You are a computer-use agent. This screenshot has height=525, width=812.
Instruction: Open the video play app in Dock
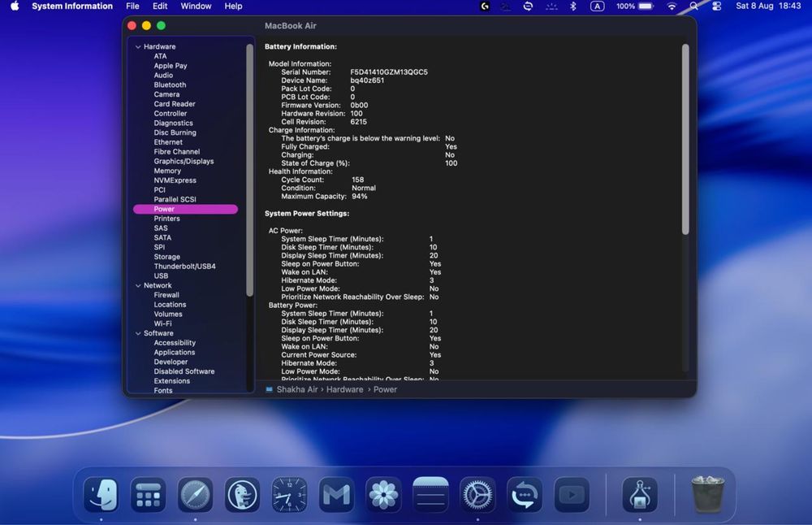[x=572, y=495]
